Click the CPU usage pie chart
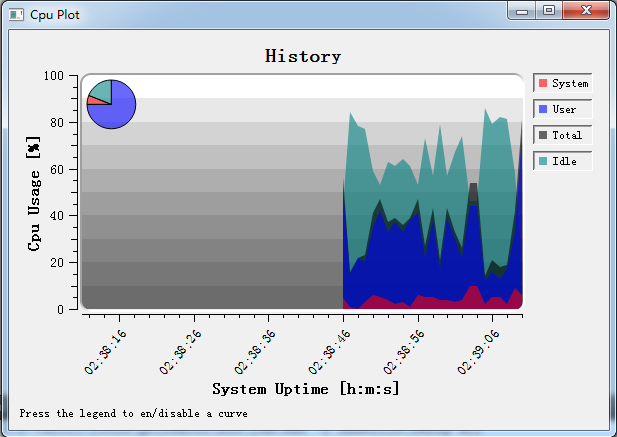The width and height of the screenshot is (617, 437). click(111, 104)
